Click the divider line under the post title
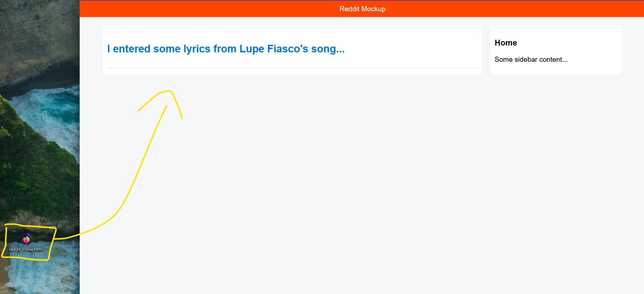This screenshot has height=294, width=644. click(x=292, y=68)
